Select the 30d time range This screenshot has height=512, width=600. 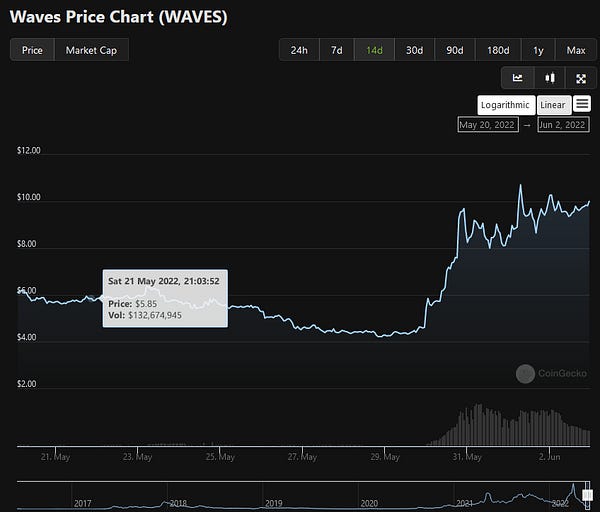pyautogui.click(x=414, y=50)
